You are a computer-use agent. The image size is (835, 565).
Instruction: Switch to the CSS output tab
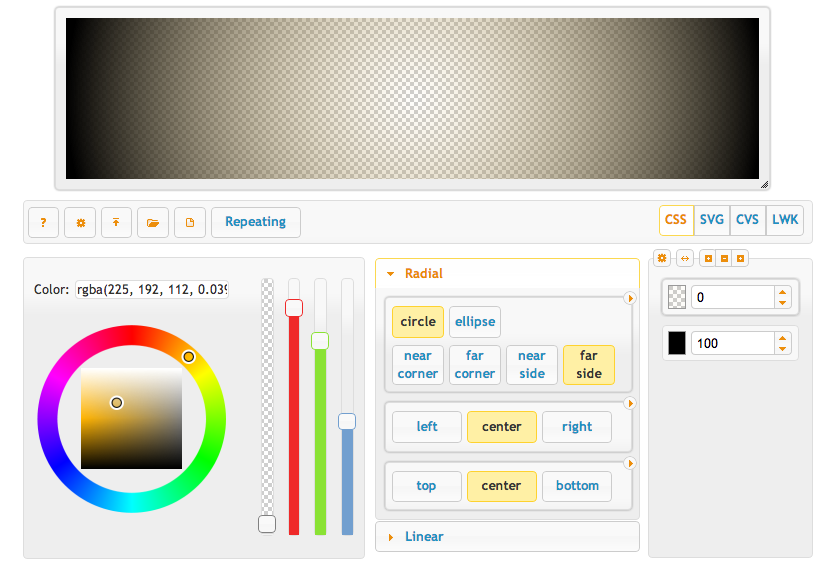point(676,220)
